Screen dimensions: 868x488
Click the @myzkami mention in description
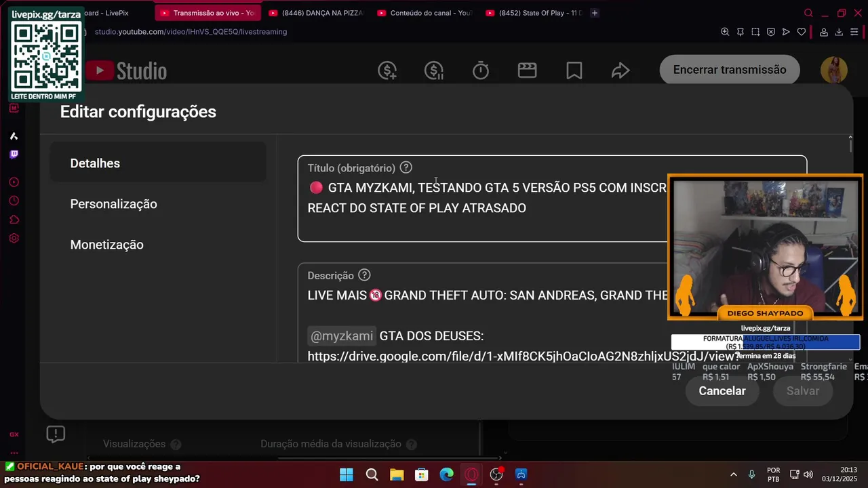click(342, 336)
